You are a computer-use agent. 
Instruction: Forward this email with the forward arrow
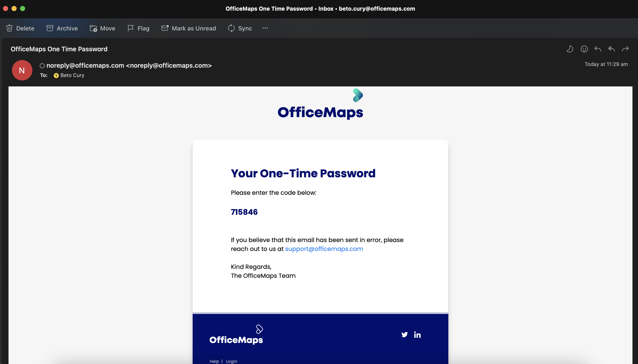point(625,49)
